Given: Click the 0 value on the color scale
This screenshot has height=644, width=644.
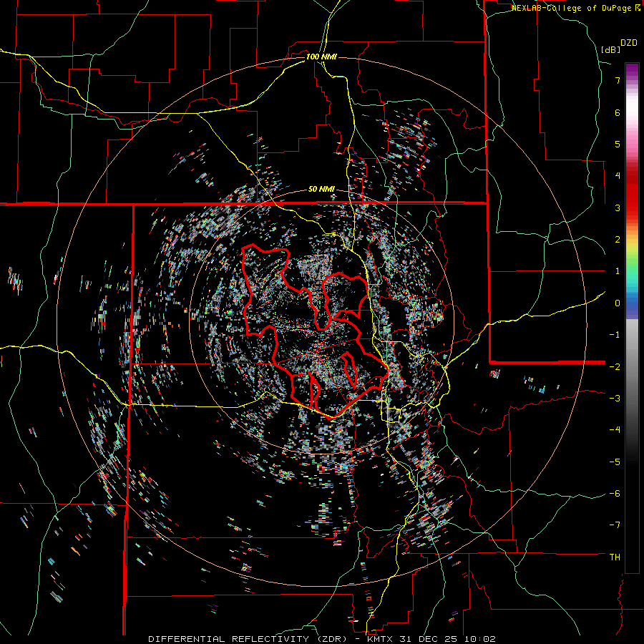Looking at the screenshot, I should [x=618, y=303].
